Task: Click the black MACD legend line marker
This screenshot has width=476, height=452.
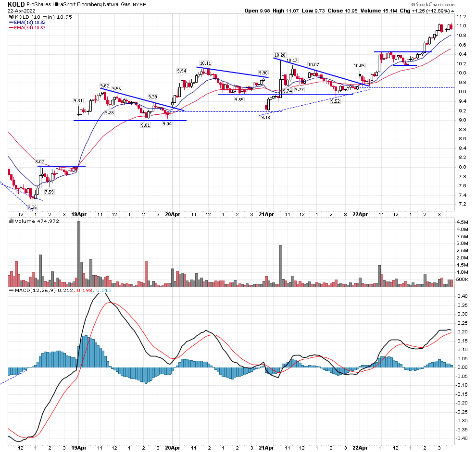Action: point(11,290)
